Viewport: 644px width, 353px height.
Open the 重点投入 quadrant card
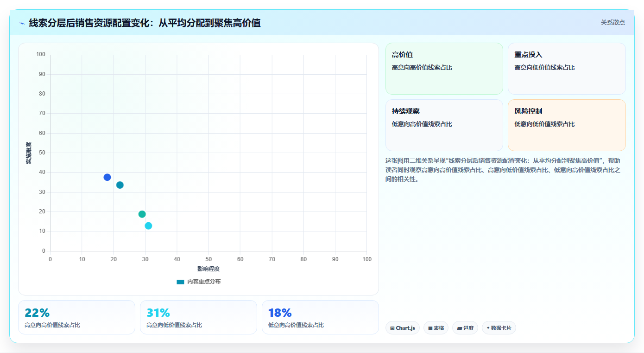pos(567,69)
